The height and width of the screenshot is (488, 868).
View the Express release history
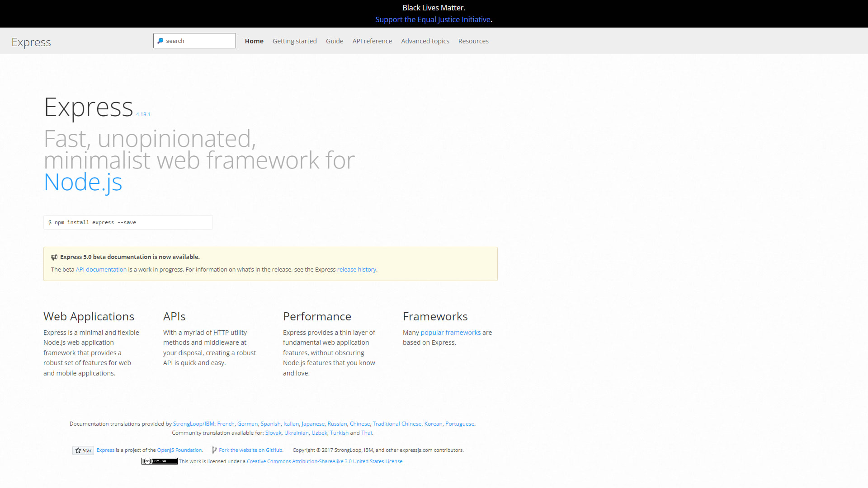(357, 269)
